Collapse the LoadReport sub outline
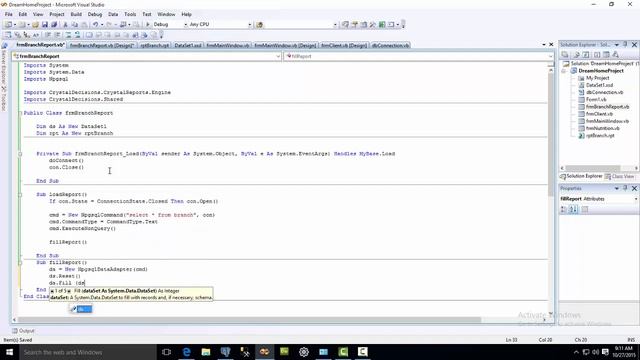 tap(20, 195)
